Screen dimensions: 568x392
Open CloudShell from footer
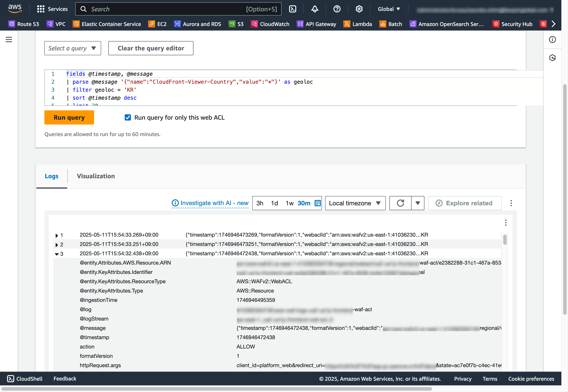tap(25, 378)
